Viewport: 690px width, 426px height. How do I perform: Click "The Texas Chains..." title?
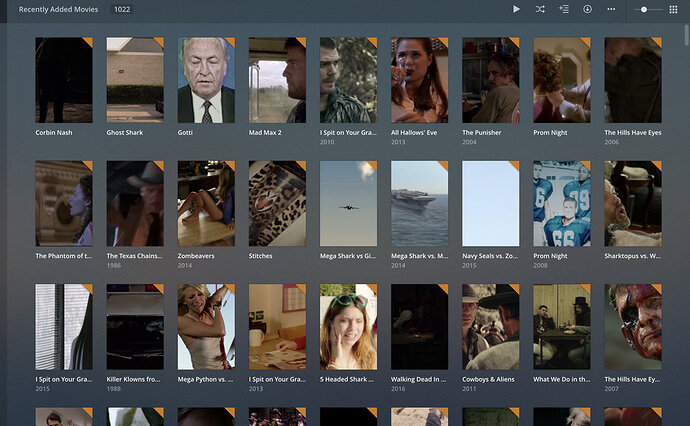pyautogui.click(x=134, y=256)
